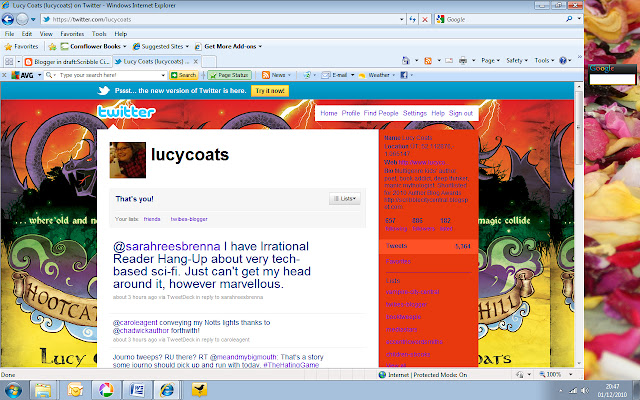
Task: Go back using the browser Back arrow
Action: click(8, 19)
